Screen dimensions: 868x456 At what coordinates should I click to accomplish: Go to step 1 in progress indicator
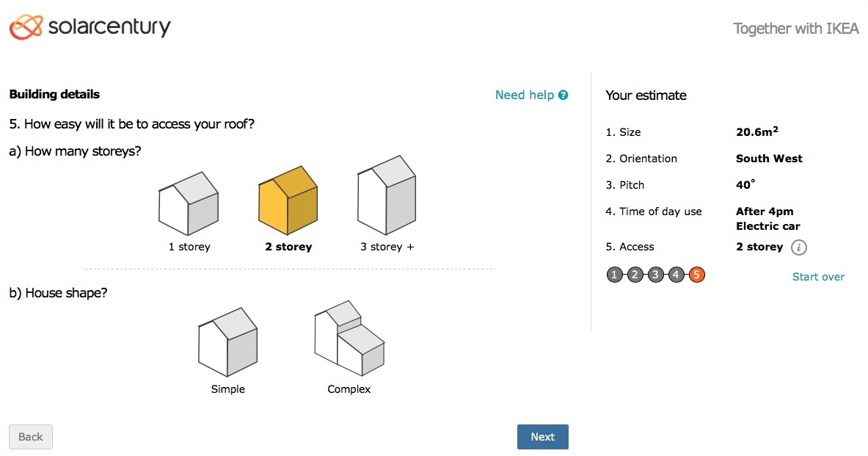(615, 275)
